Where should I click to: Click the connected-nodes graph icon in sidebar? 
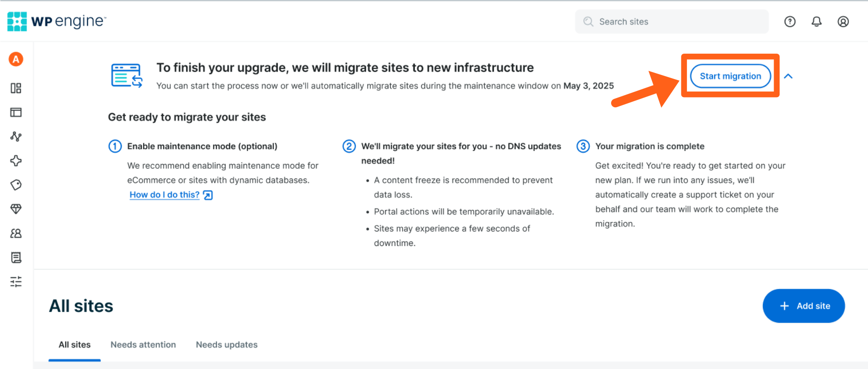coord(16,136)
